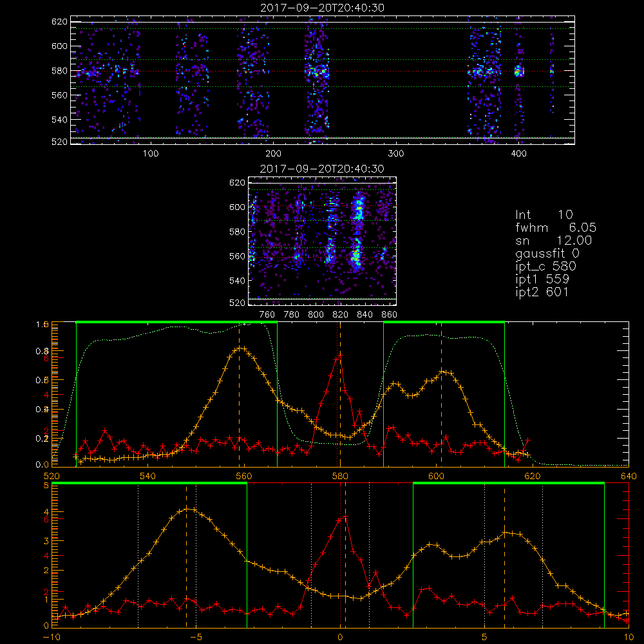The height and width of the screenshot is (644, 644).
Task: Click the 'gaussfit 0' parameter text
Action: click(x=547, y=254)
